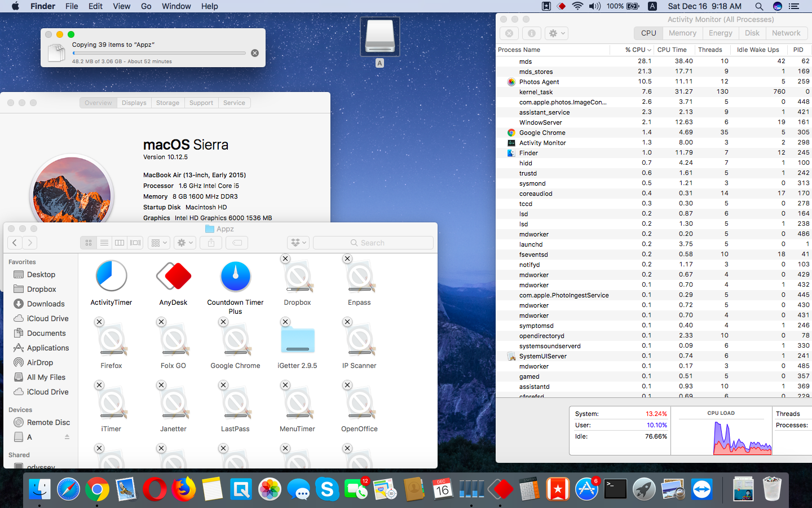
Task: Select the OpenOffice item in Appz folder
Action: pyautogui.click(x=360, y=403)
